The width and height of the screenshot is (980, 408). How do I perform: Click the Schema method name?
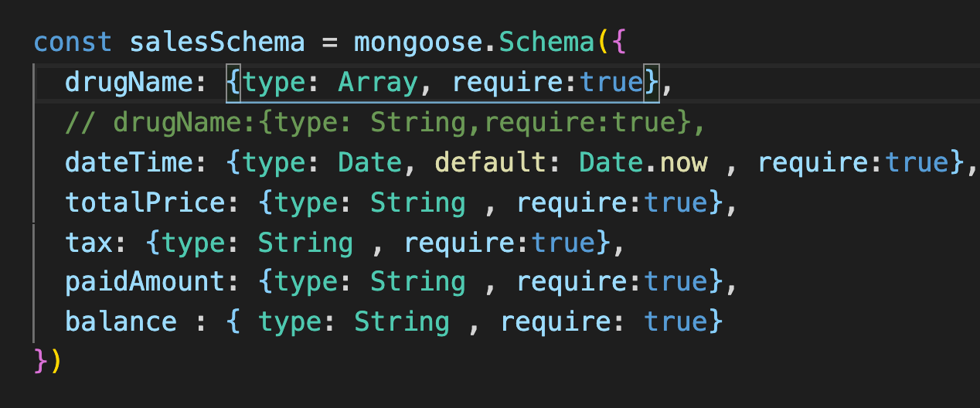(x=547, y=42)
